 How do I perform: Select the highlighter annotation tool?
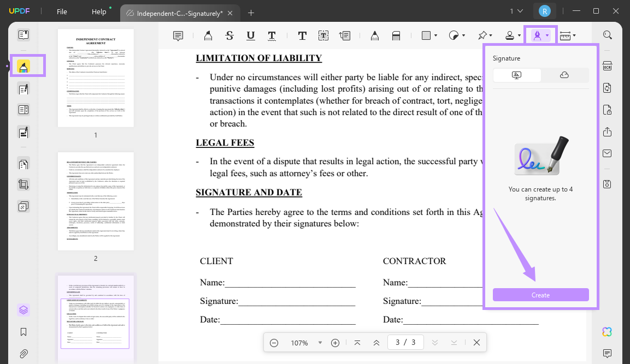[x=208, y=35]
